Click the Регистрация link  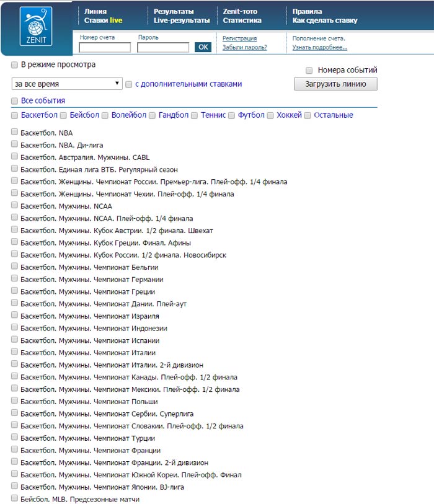coord(239,38)
